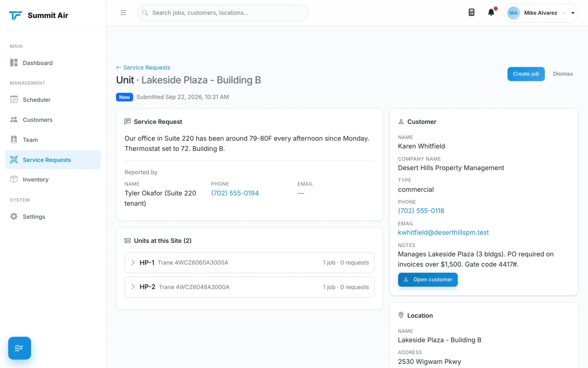The image size is (588, 368).
Task: Expand the HP-1 Trane unit row
Action: click(x=249, y=263)
